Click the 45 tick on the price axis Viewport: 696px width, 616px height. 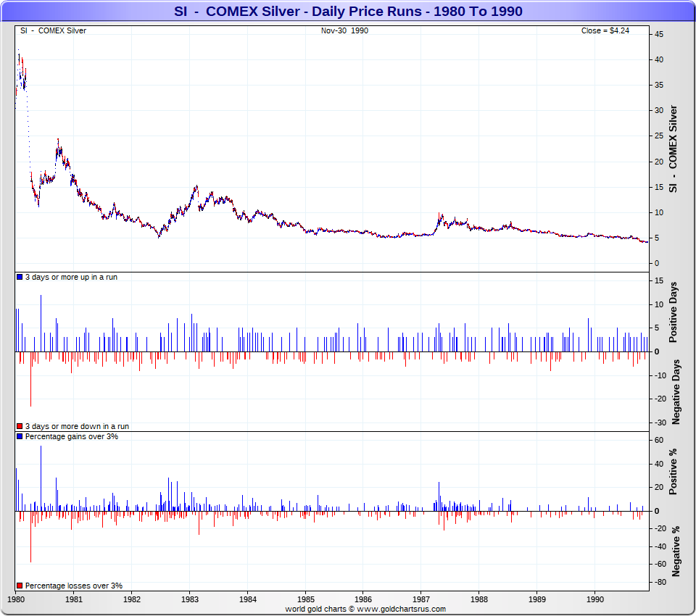(x=658, y=34)
